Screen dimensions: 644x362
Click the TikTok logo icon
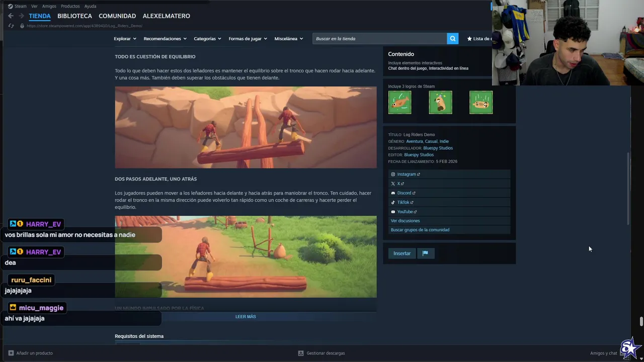point(393,203)
